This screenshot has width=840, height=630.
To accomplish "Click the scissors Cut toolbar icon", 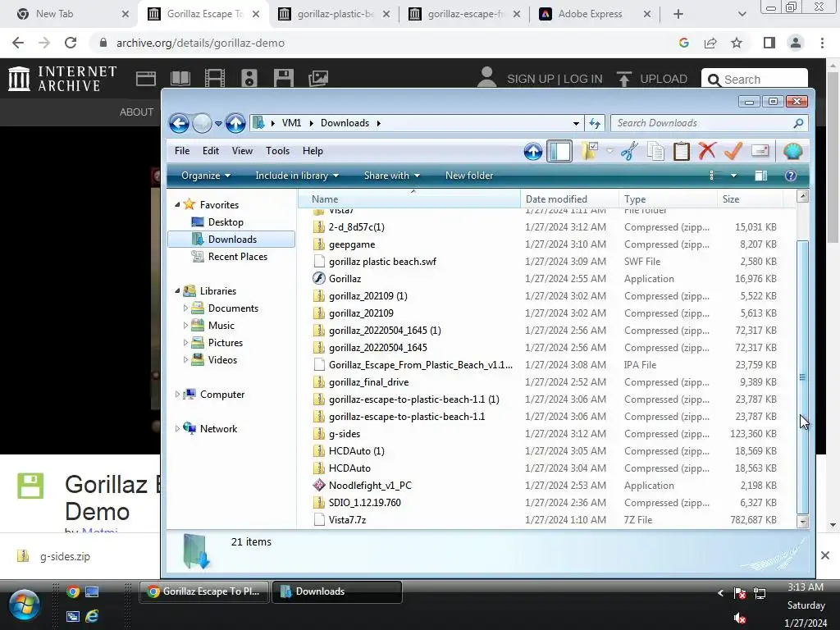I will tap(630, 151).
